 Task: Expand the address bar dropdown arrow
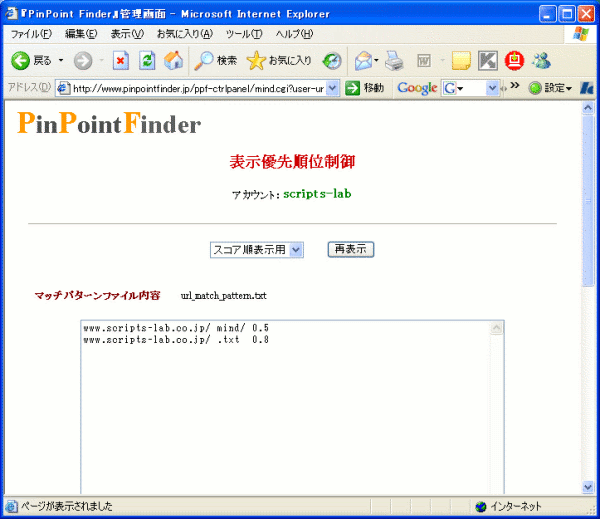click(333, 88)
